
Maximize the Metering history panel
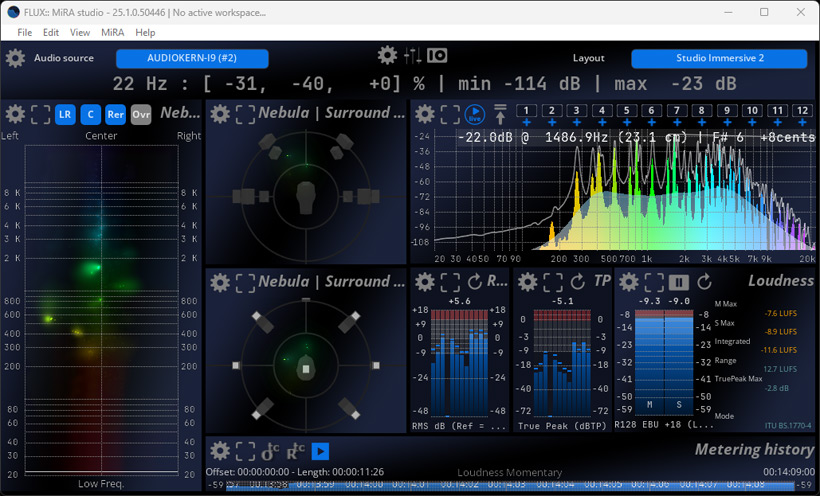coord(245,452)
